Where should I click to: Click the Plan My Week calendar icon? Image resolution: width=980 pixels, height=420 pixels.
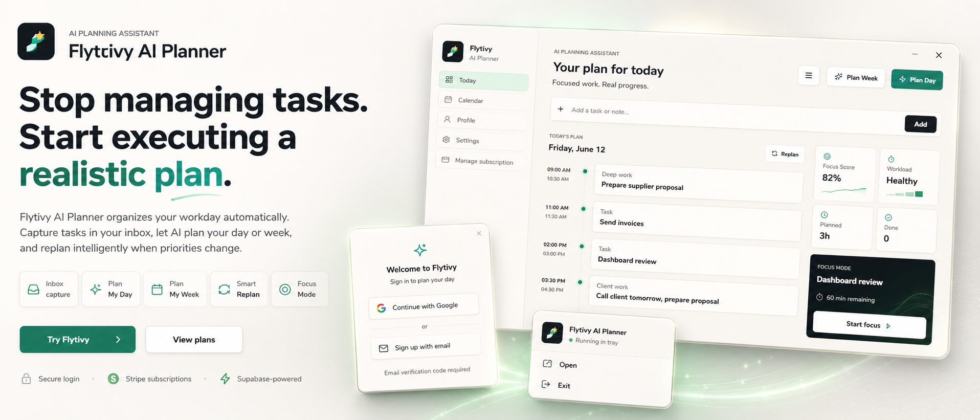(157, 290)
